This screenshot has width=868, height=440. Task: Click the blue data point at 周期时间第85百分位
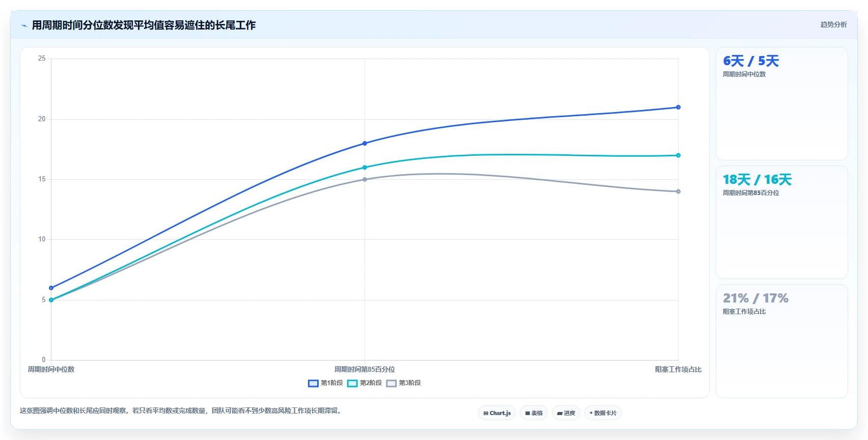(365, 144)
